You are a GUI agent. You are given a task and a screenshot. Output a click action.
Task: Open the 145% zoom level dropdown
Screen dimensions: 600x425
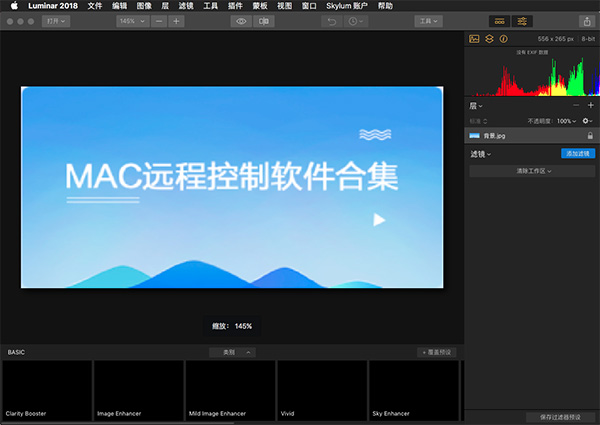click(130, 21)
